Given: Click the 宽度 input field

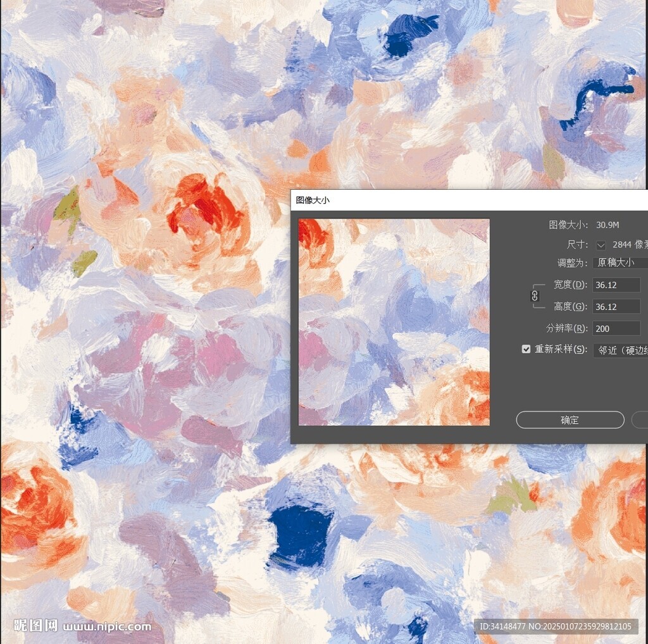Looking at the screenshot, I should (616, 285).
